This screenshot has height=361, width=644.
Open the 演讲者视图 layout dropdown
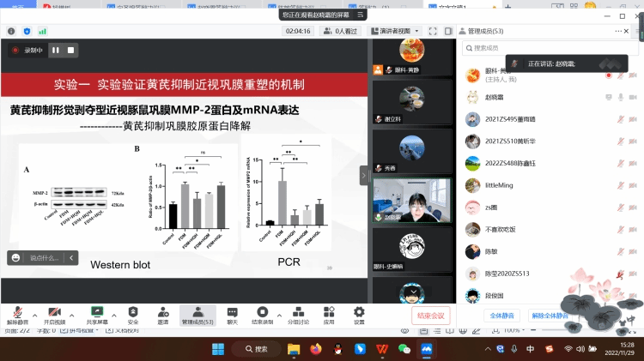pyautogui.click(x=395, y=31)
